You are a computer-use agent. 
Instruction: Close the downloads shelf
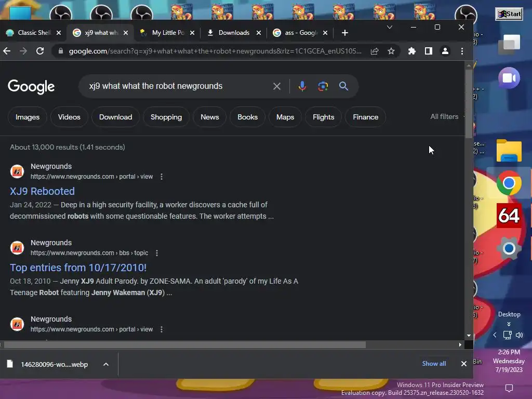click(x=464, y=364)
